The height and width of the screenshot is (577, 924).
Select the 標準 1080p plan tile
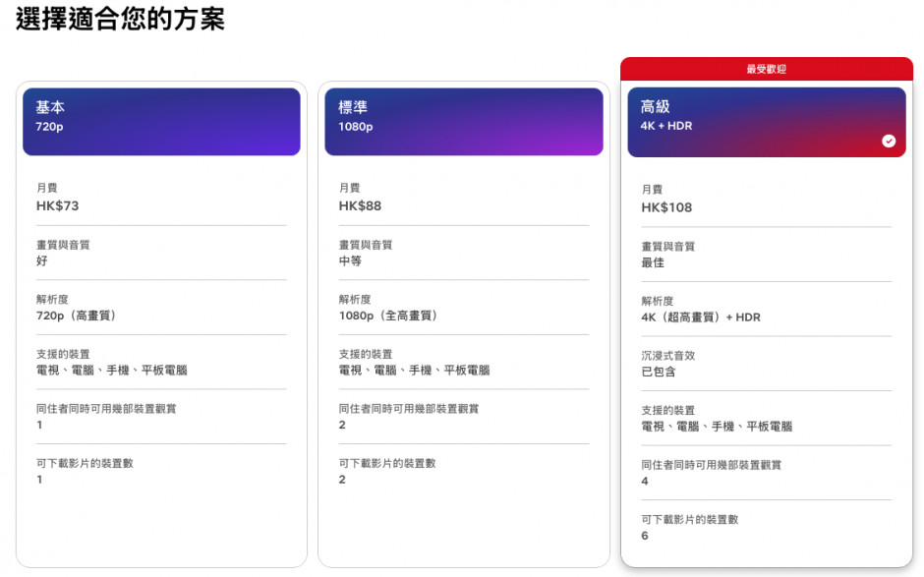[x=464, y=122]
